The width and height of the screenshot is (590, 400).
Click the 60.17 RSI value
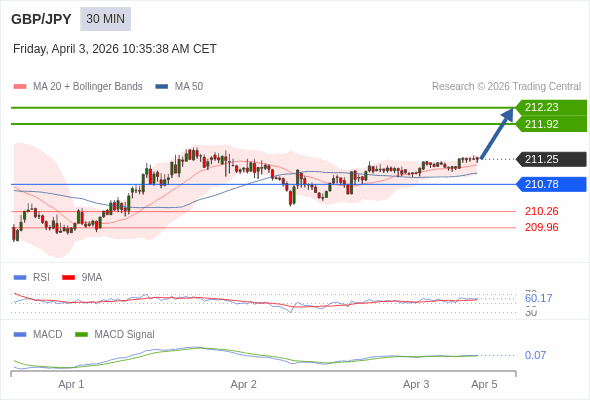point(538,298)
